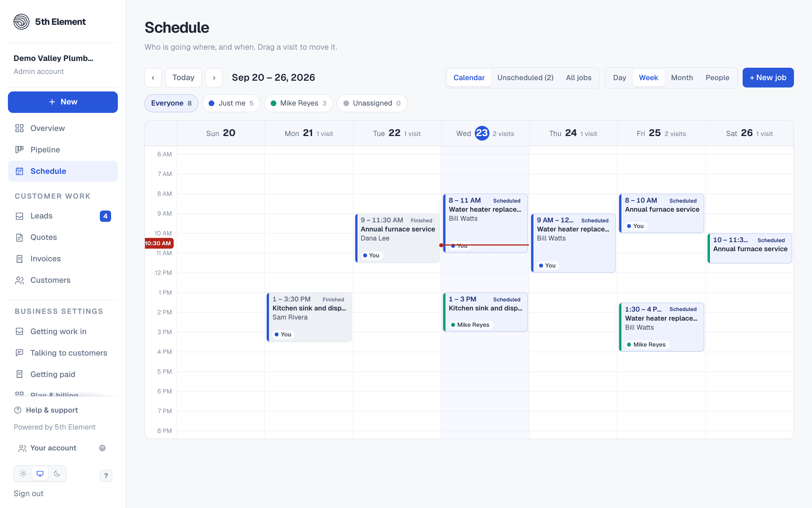This screenshot has height=508, width=812.
Task: Jump to Today
Action: tap(184, 78)
